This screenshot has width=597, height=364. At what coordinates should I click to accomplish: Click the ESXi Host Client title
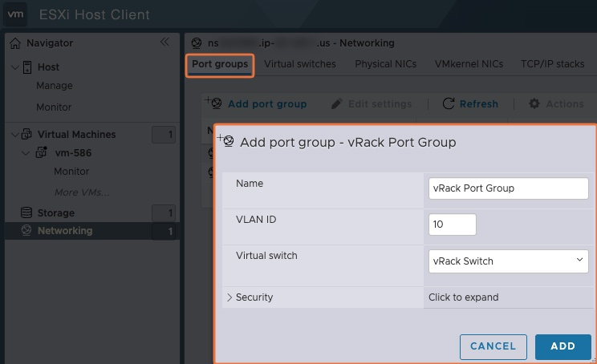95,14
